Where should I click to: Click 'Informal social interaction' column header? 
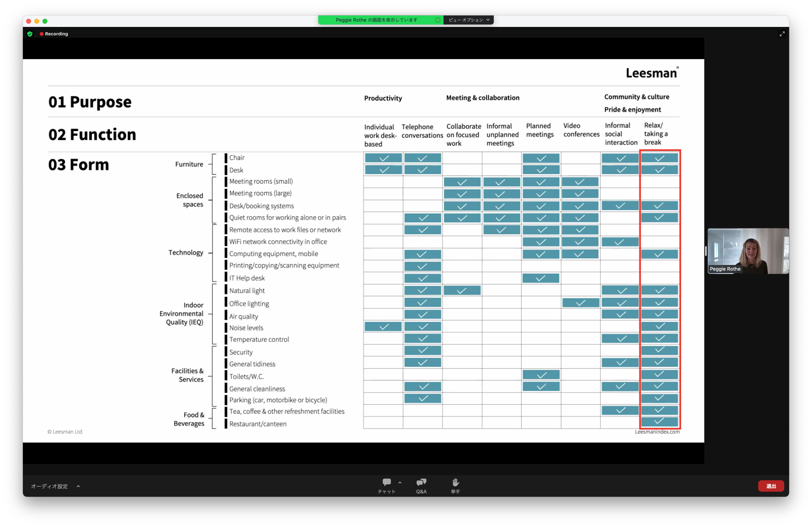(621, 134)
